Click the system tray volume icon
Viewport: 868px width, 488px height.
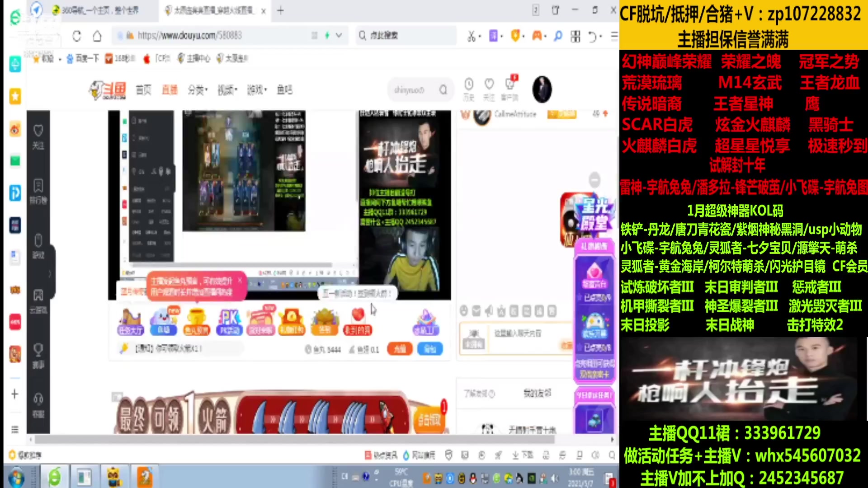[x=554, y=478]
